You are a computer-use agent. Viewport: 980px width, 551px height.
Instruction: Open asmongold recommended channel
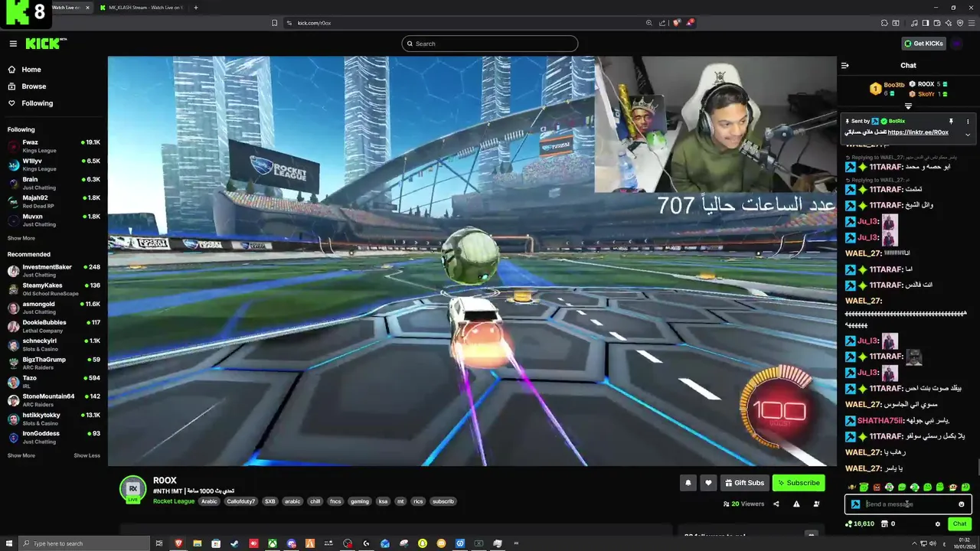pos(54,308)
